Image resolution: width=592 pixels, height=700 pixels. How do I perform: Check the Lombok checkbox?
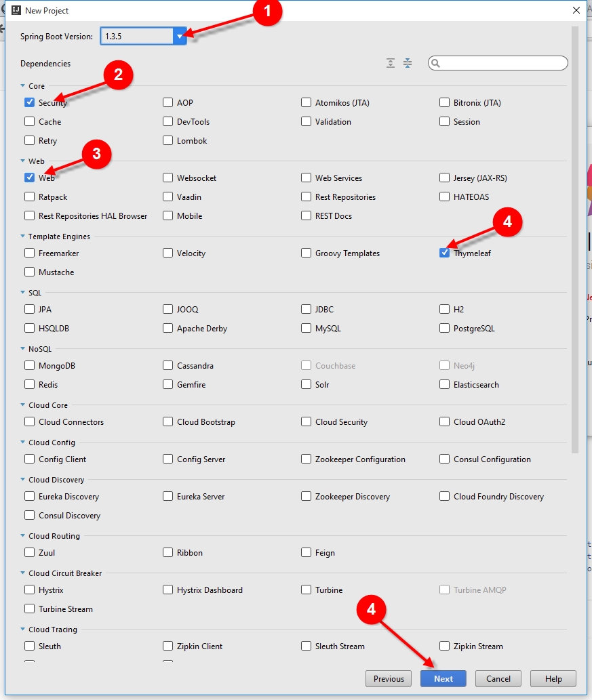(167, 140)
